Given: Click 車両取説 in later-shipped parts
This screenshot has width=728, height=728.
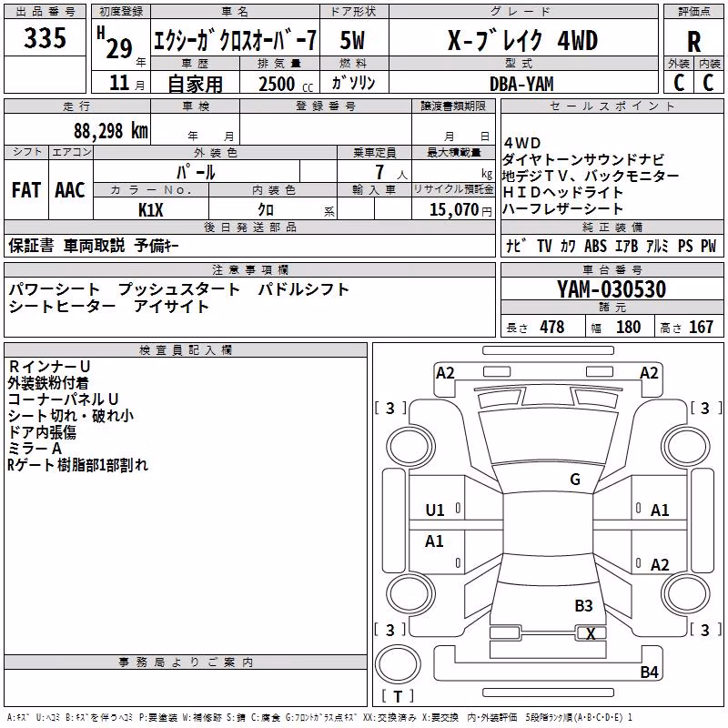Looking at the screenshot, I should coord(95,246).
